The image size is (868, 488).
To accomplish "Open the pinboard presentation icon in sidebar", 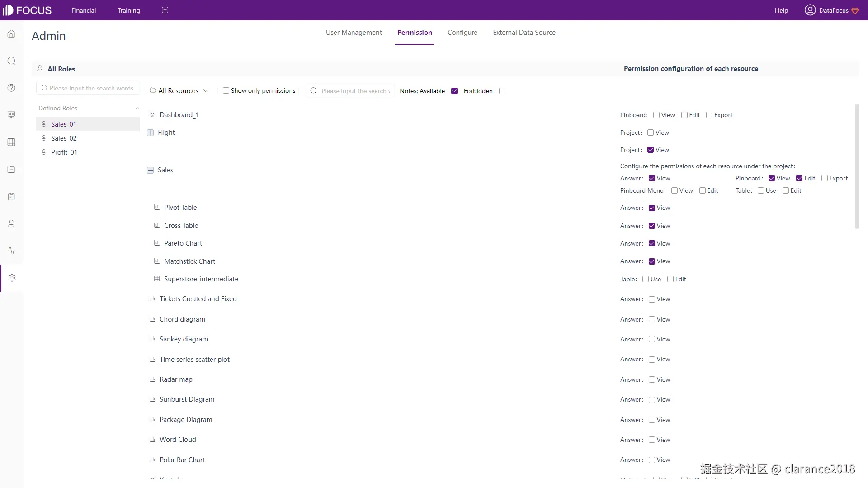I will (x=12, y=115).
